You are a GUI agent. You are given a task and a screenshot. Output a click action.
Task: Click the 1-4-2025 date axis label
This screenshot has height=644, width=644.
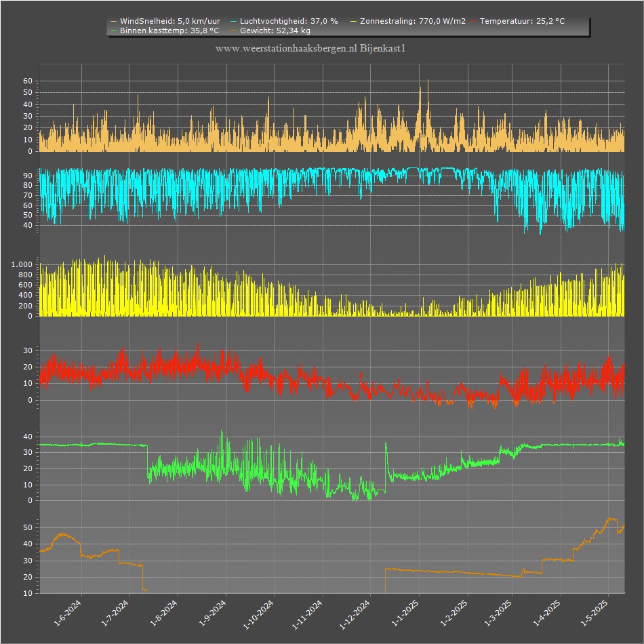pyautogui.click(x=546, y=613)
